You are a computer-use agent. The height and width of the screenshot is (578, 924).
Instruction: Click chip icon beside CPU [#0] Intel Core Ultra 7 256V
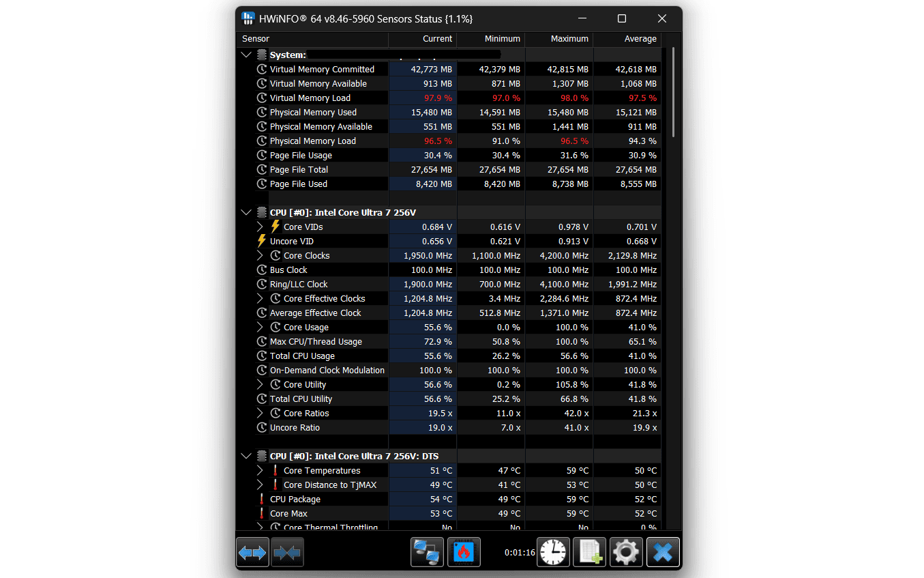pyautogui.click(x=262, y=213)
